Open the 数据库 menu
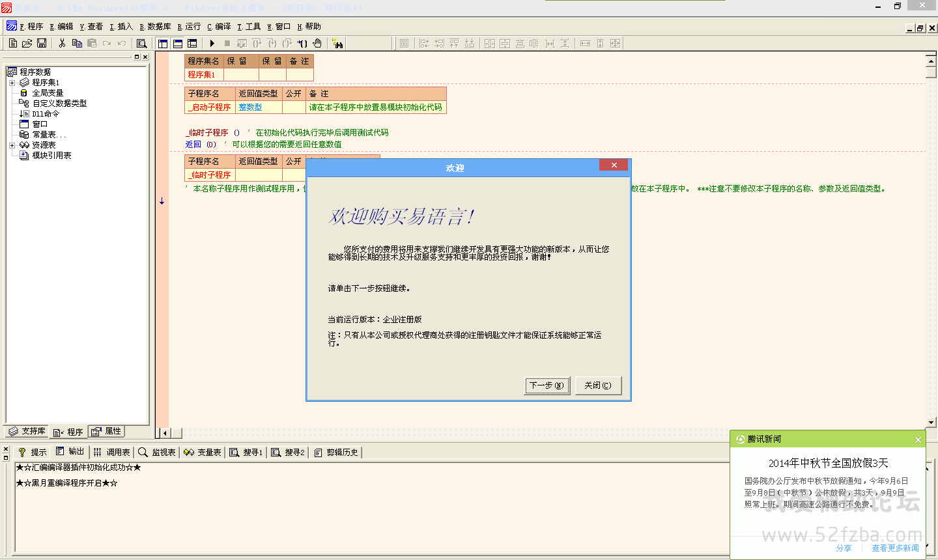The height and width of the screenshot is (560, 938). pos(155,27)
